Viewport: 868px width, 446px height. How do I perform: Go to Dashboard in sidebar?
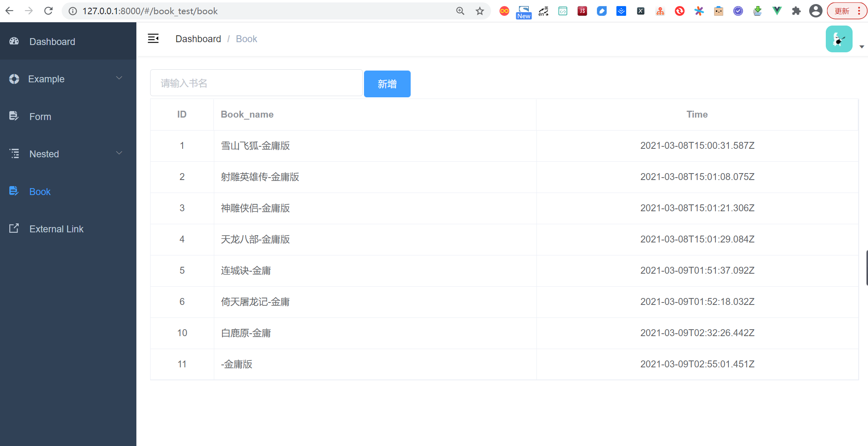coord(68,41)
